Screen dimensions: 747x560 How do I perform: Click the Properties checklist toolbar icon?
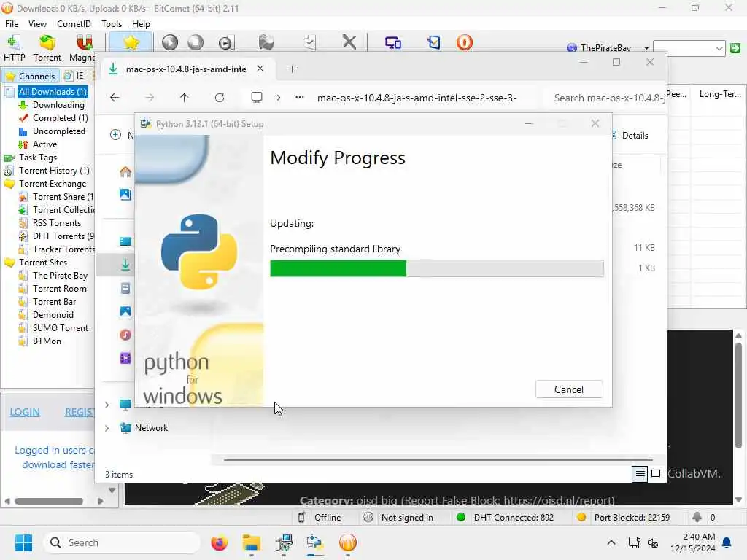pyautogui.click(x=309, y=42)
